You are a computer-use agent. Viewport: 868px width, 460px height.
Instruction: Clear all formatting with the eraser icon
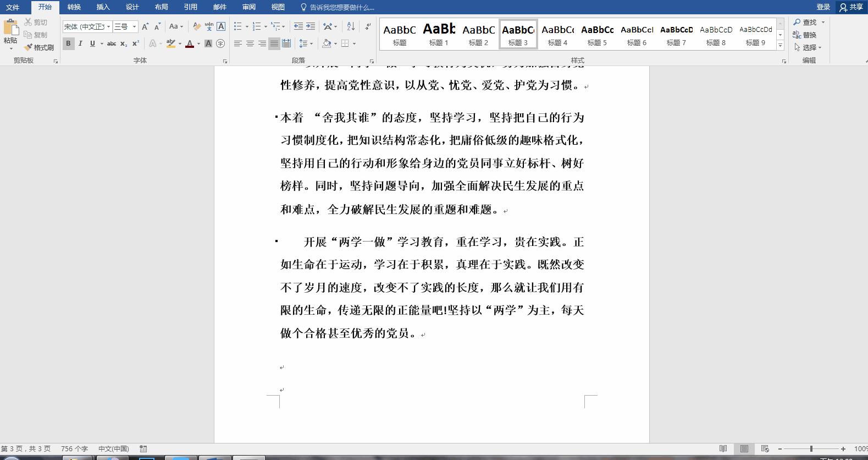[197, 26]
